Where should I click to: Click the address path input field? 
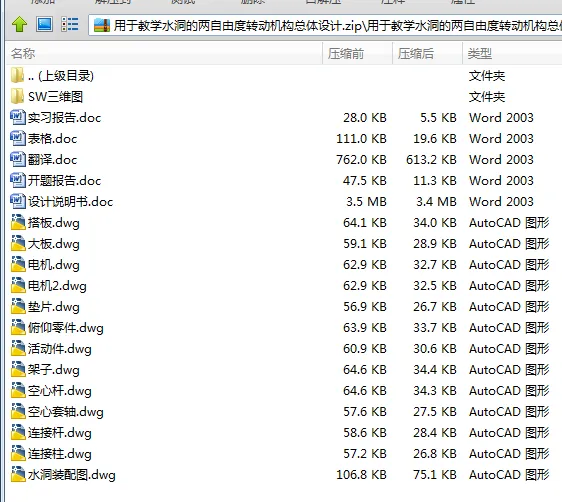point(325,25)
